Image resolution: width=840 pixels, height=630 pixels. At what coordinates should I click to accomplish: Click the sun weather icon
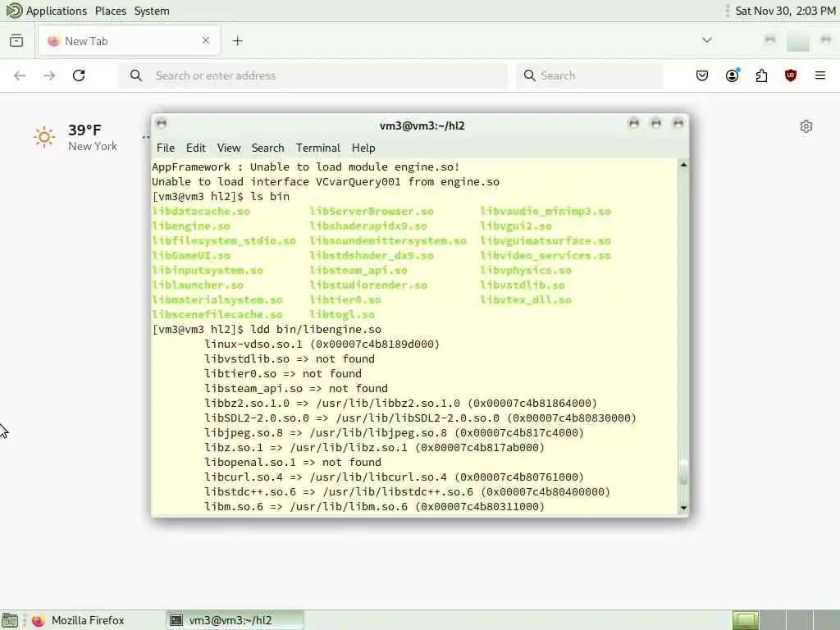click(44, 137)
